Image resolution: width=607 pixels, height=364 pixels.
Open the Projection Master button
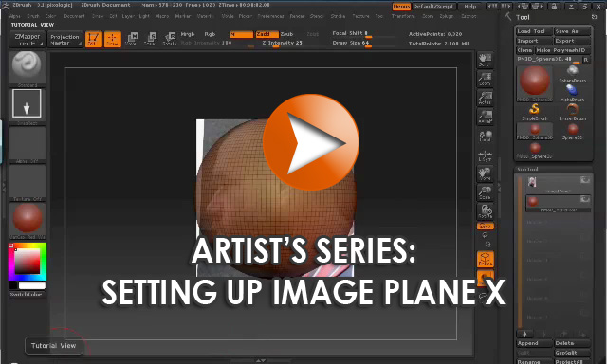click(x=65, y=39)
